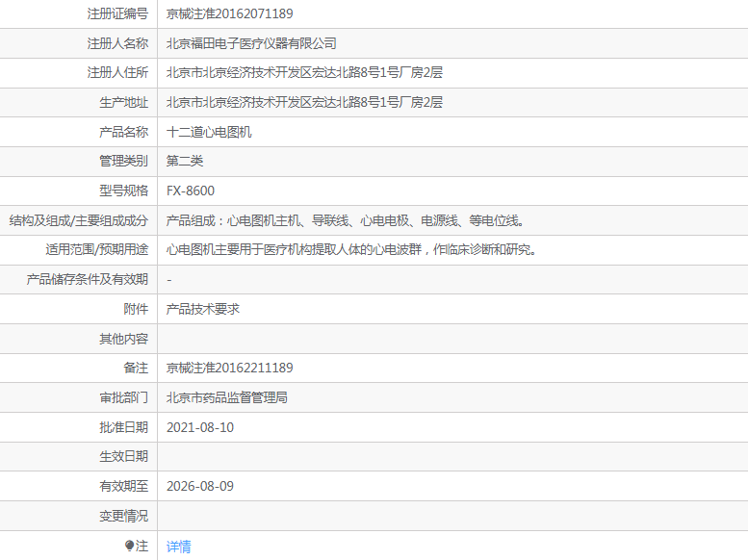
Task: Select the approval date 2021-08-10
Action: tap(200, 427)
